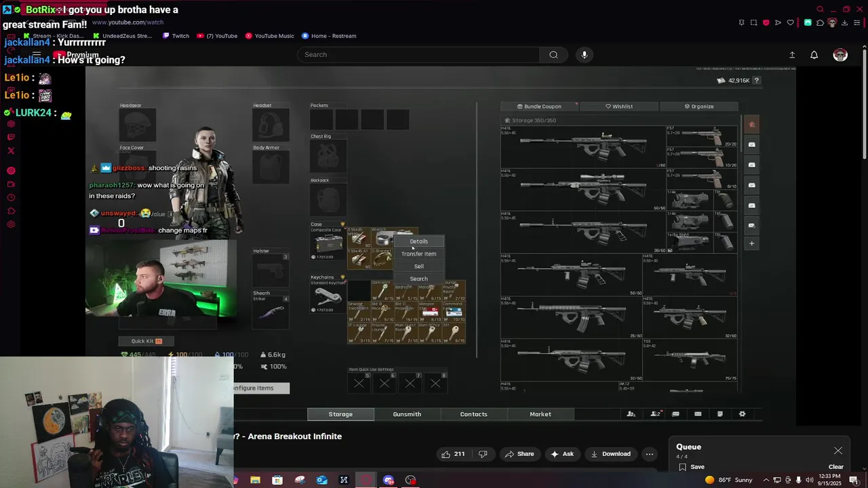This screenshot has height=488, width=868.
Task: Click the YouTube search magnifier button
Action: (553, 55)
